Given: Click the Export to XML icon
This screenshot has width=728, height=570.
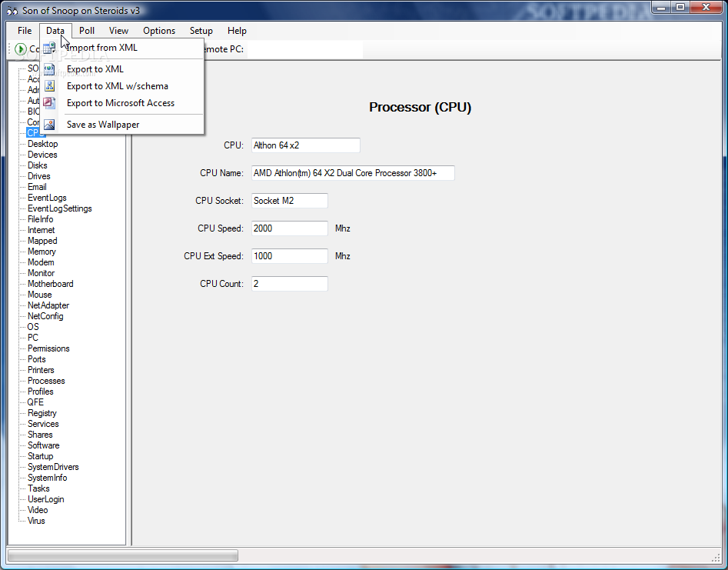Looking at the screenshot, I should 49,69.
